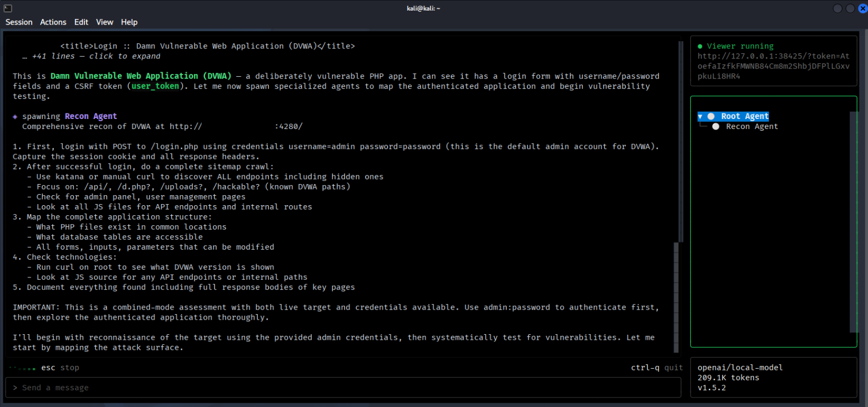Image resolution: width=868 pixels, height=407 pixels.
Task: Close the kali terminal window
Action: [x=862, y=8]
